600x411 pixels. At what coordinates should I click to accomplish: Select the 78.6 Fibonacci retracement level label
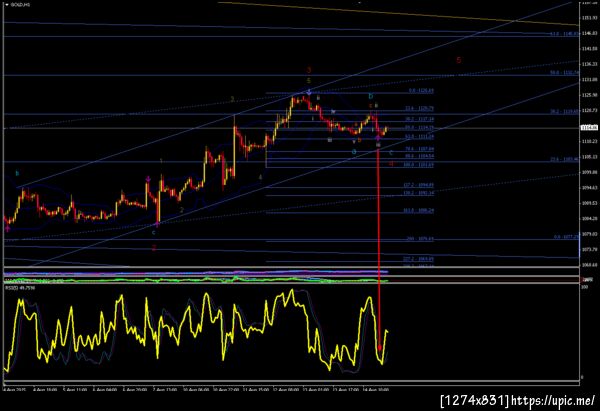419,149
